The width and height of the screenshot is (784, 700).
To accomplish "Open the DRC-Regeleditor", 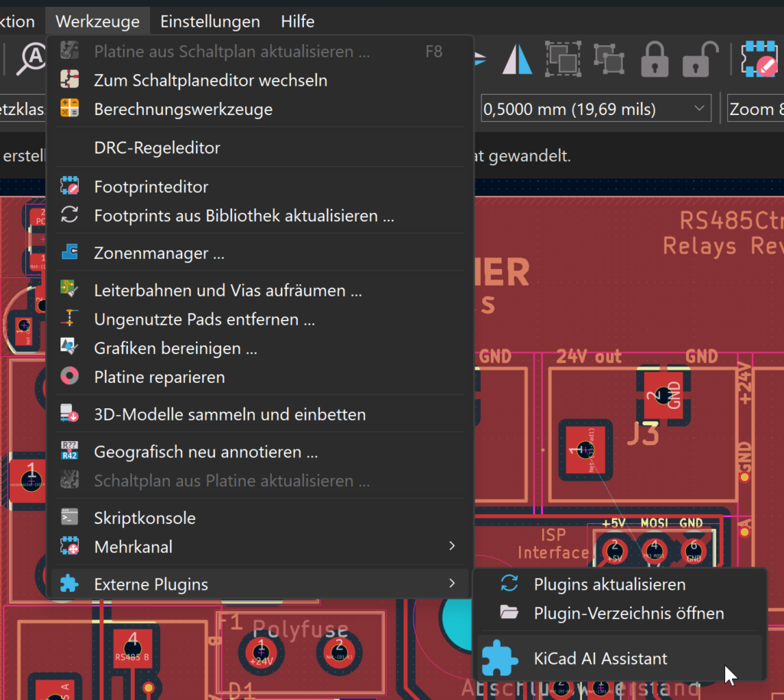I will [260, 148].
